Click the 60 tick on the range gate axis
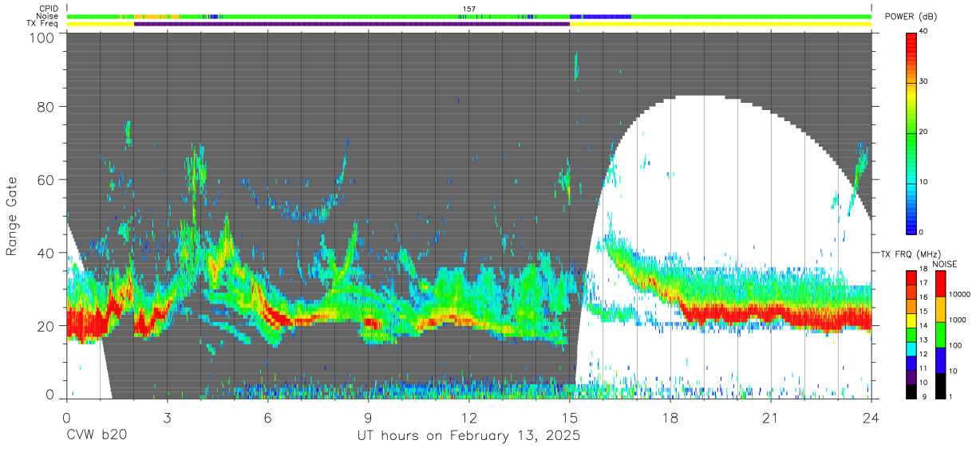This screenshot has height=452, width=980. point(47,179)
